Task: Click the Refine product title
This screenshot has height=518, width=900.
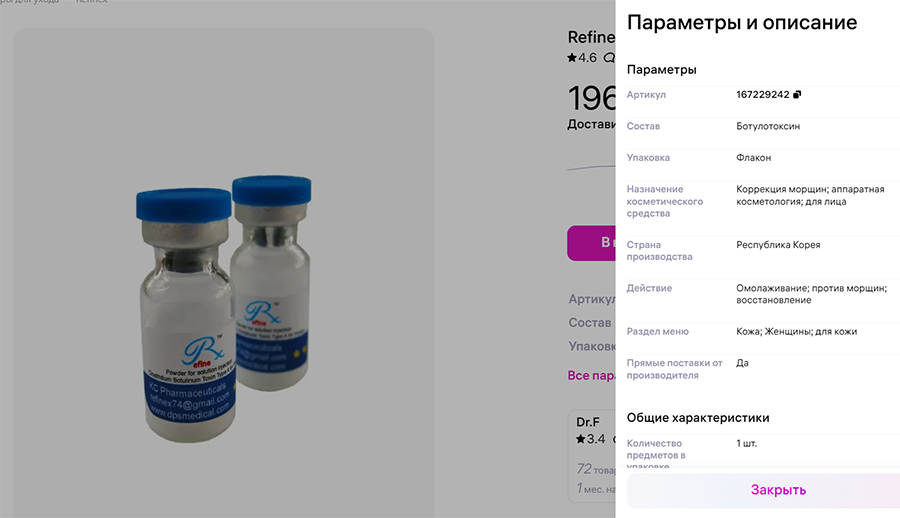Action: (591, 37)
